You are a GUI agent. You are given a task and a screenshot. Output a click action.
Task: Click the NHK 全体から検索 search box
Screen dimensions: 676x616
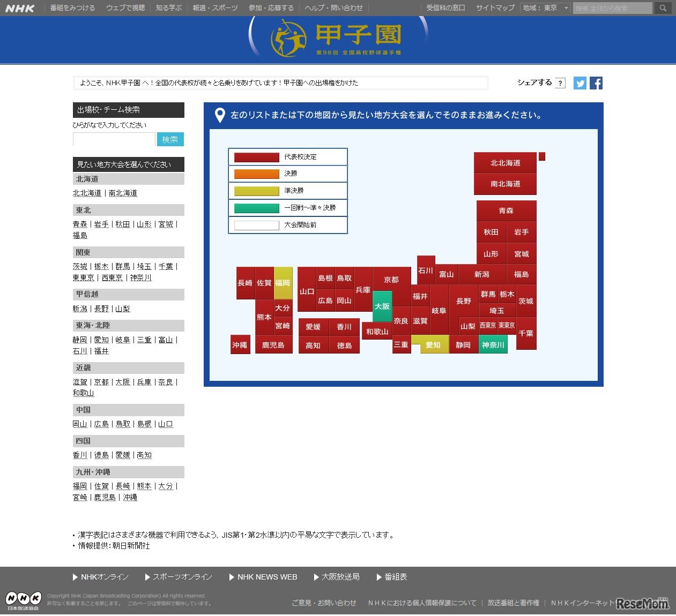613,8
